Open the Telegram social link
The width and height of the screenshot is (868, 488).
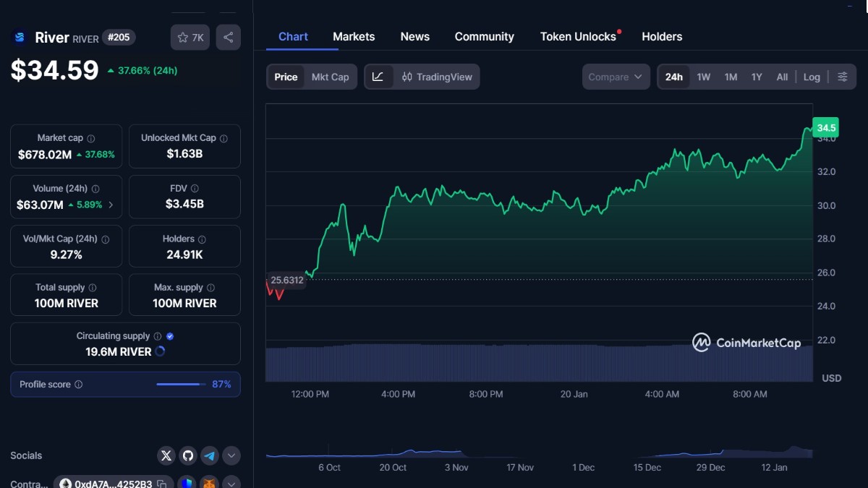coord(210,455)
